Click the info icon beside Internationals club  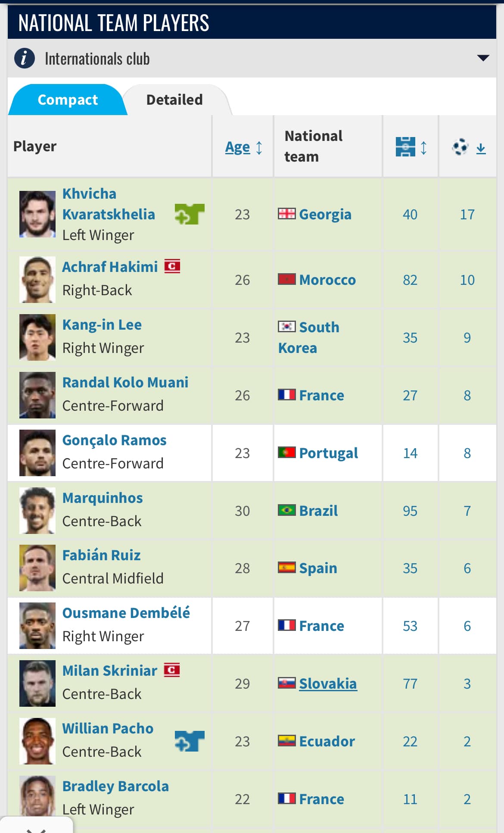pyautogui.click(x=25, y=58)
